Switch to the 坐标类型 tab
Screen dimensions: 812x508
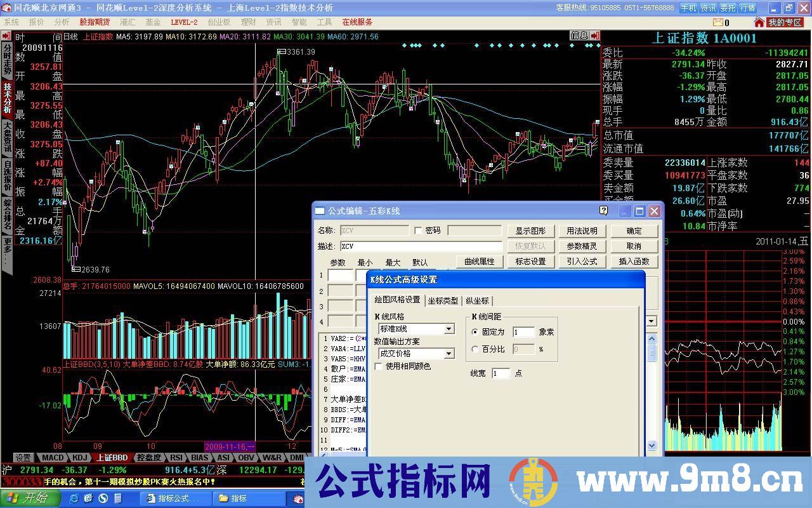(443, 301)
